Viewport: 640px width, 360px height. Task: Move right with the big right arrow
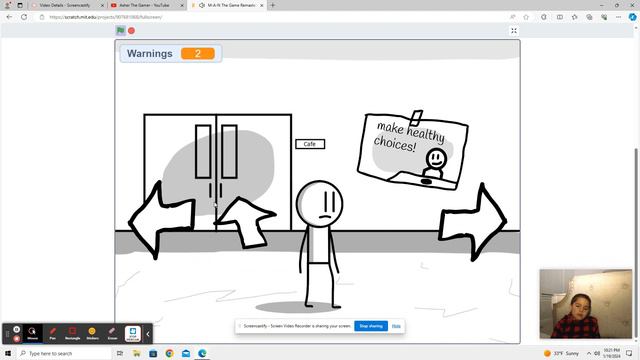[x=473, y=222]
